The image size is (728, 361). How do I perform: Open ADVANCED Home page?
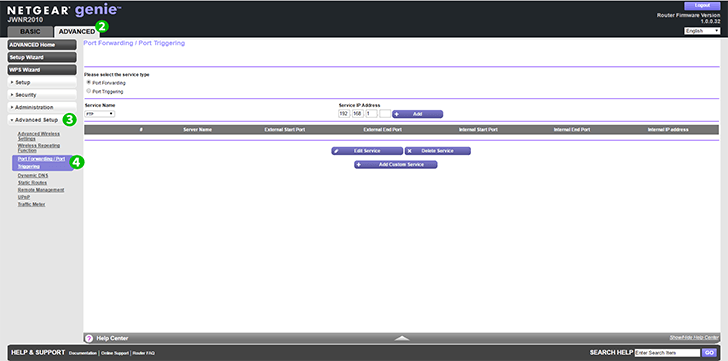[42, 45]
